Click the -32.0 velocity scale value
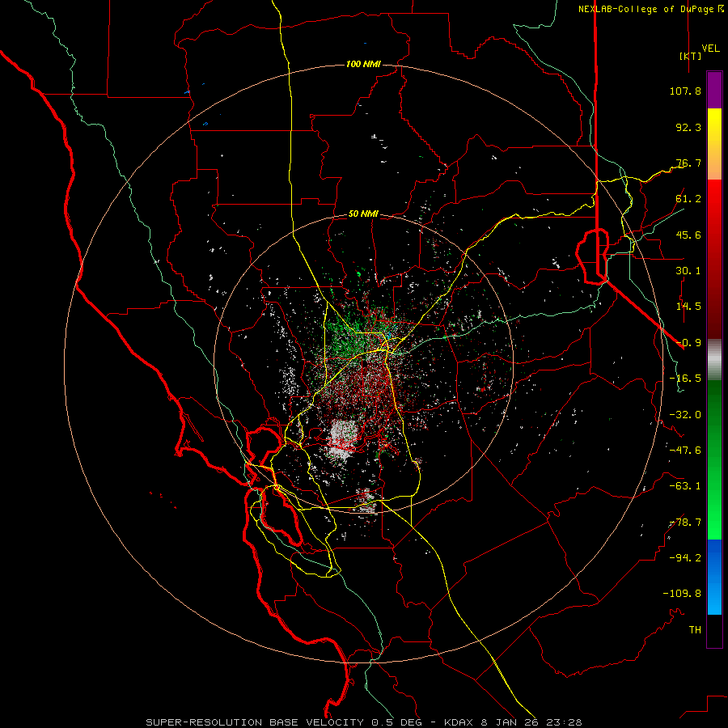The width and height of the screenshot is (728, 728). (685, 415)
